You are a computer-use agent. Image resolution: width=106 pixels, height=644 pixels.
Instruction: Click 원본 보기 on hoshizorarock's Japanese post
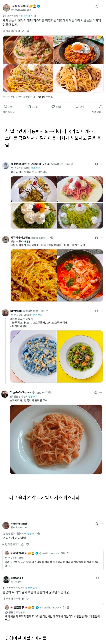pos(28,16)
